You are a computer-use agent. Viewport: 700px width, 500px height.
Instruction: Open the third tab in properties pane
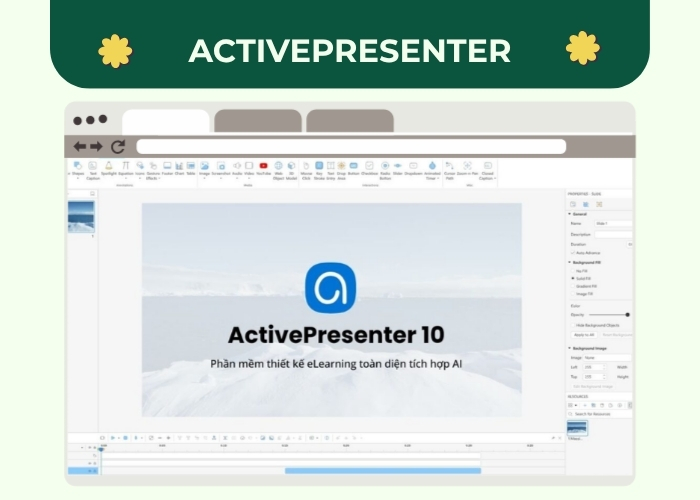599,204
